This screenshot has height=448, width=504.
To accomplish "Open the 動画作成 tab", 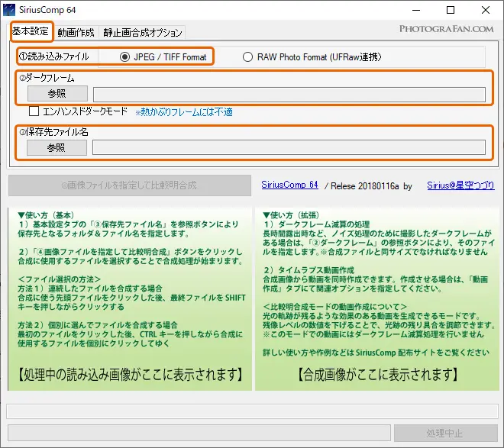I will (76, 32).
